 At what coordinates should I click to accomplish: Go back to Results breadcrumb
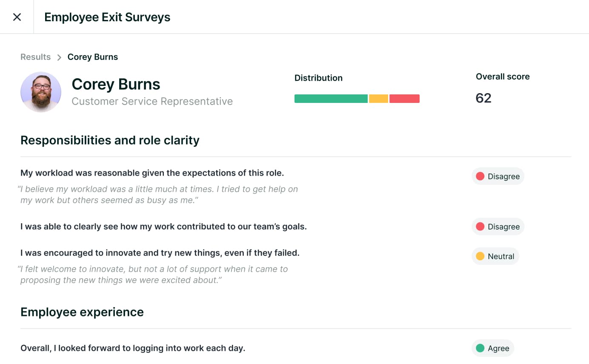(35, 57)
